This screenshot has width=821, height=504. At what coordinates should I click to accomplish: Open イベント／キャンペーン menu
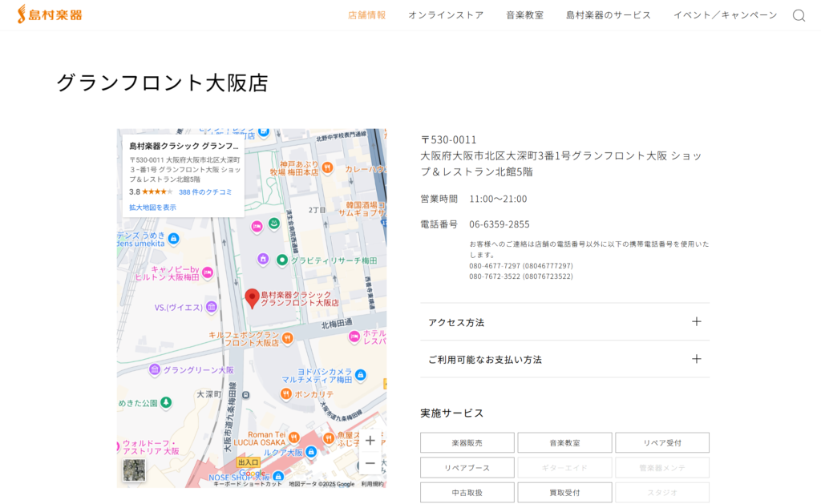point(725,15)
